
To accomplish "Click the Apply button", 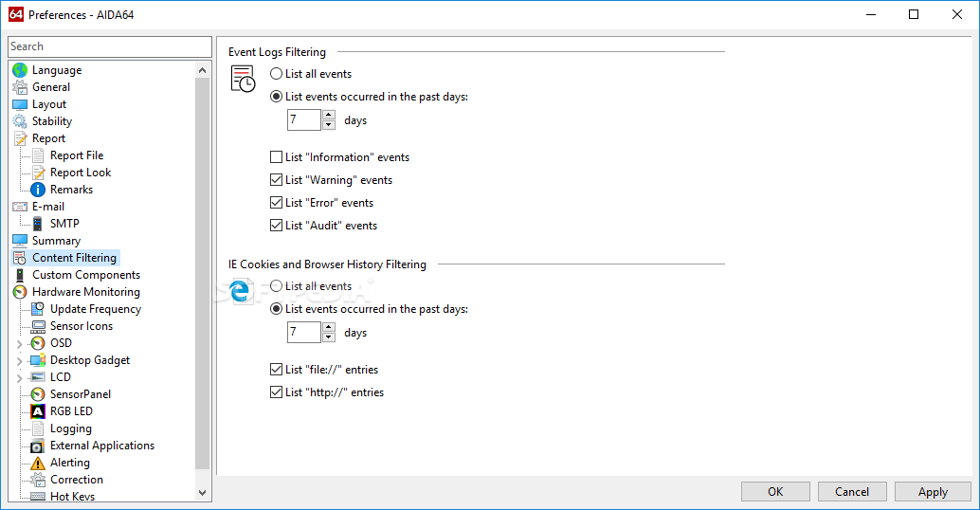I will tap(933, 492).
